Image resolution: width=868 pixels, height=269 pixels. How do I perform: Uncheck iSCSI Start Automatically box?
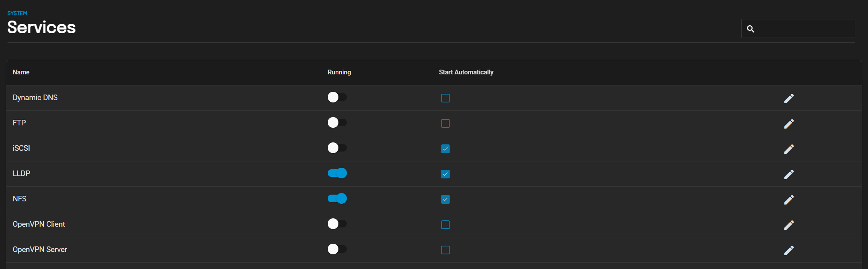point(445,149)
